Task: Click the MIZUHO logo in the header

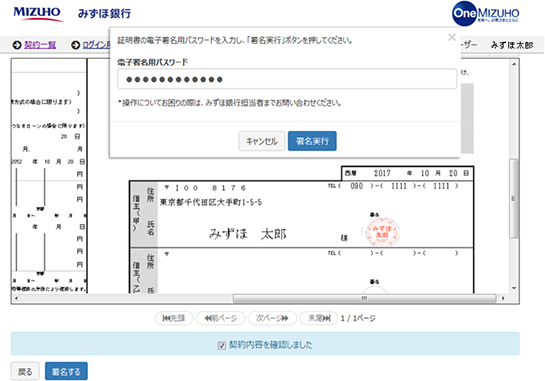Action: (x=38, y=14)
